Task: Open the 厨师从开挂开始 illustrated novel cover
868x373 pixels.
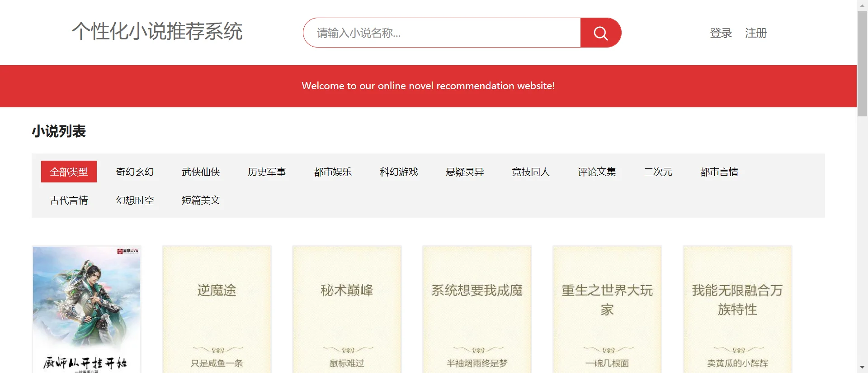Action: pyautogui.click(x=87, y=310)
